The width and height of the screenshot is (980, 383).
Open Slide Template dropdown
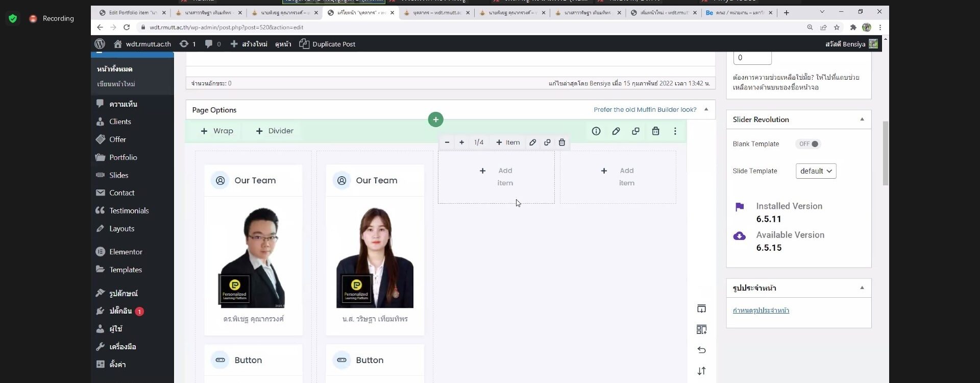coord(816,171)
